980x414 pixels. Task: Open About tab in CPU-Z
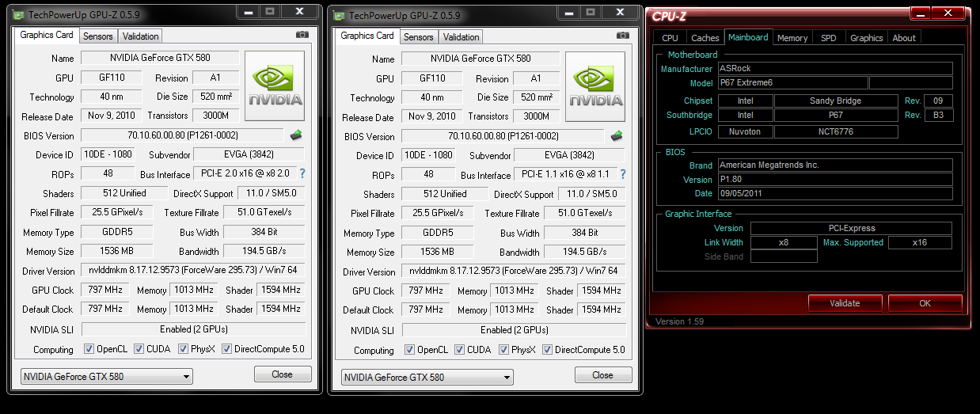point(904,38)
